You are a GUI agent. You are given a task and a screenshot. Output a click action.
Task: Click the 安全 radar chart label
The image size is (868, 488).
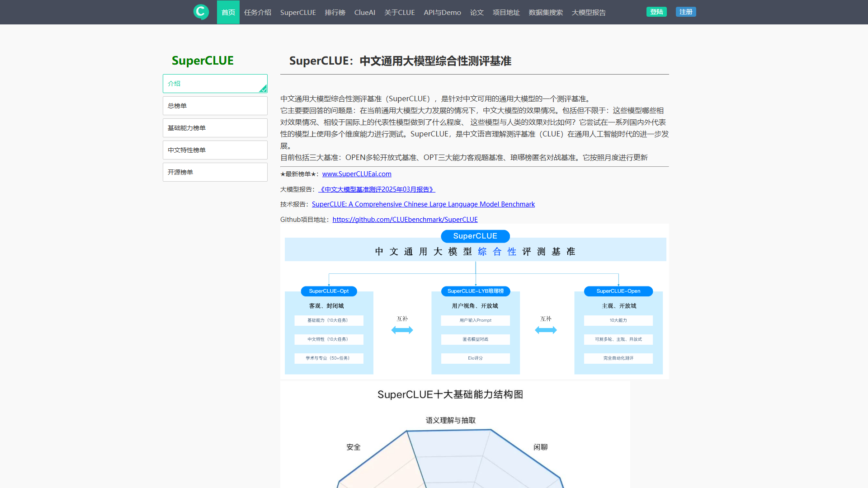[x=354, y=447]
